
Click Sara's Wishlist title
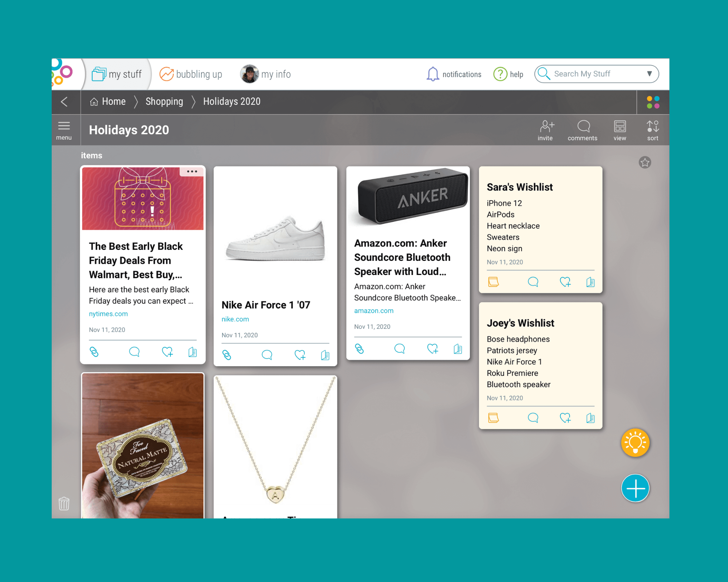(519, 187)
